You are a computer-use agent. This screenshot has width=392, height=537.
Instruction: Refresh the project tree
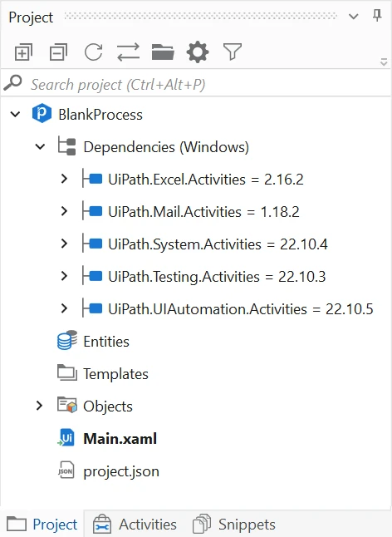(x=93, y=52)
